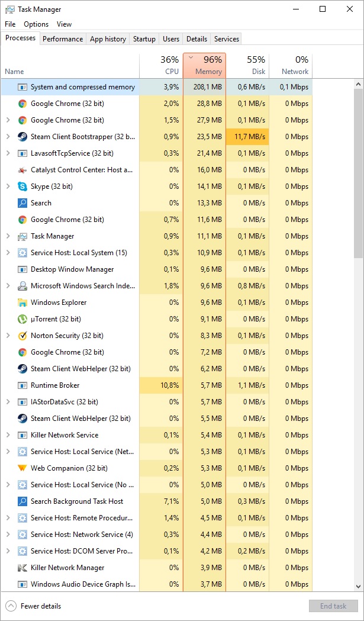Click the Norton Security icon
The width and height of the screenshot is (364, 621).
click(x=22, y=336)
